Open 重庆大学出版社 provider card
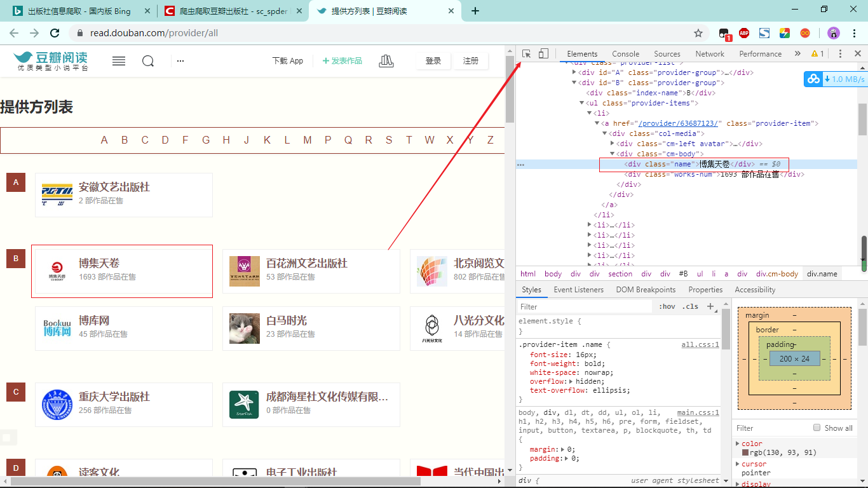Viewport: 868px width, 488px height. coord(124,405)
